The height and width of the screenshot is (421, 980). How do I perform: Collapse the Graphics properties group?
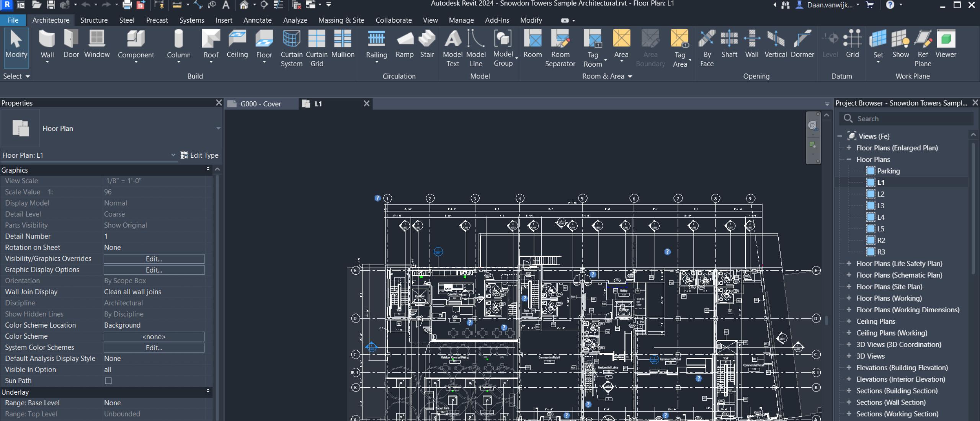pyautogui.click(x=208, y=169)
